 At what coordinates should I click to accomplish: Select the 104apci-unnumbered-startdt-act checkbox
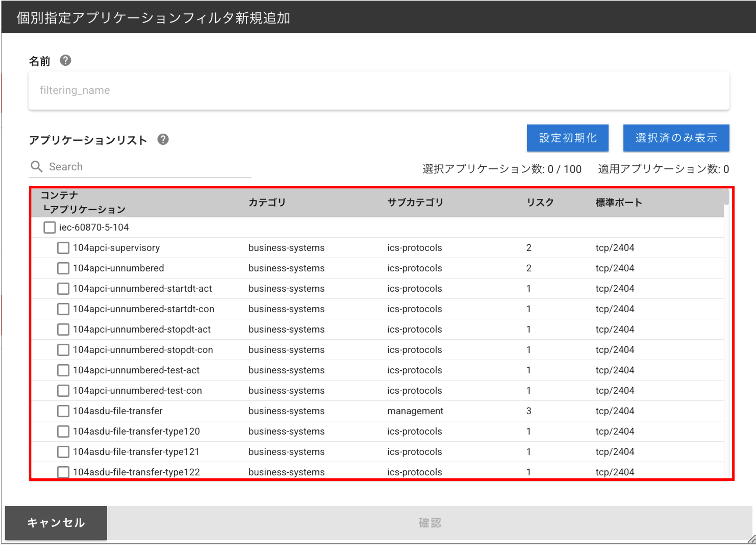[63, 288]
